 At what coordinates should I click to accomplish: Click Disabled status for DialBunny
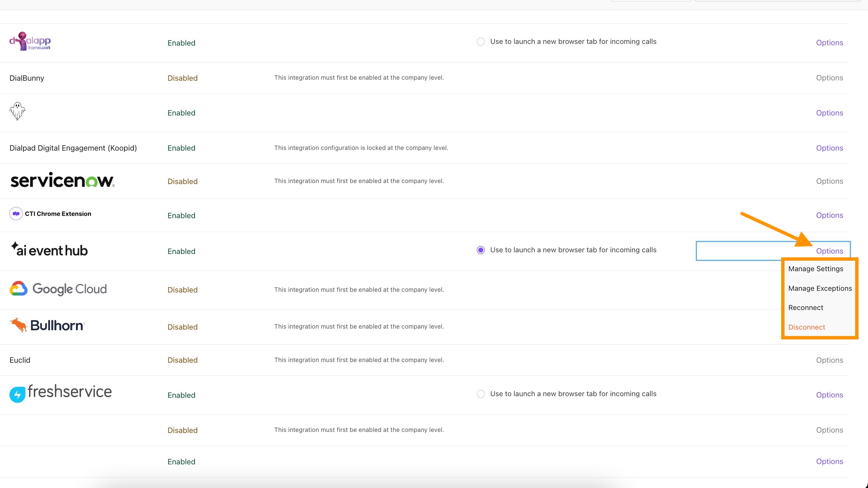(182, 78)
